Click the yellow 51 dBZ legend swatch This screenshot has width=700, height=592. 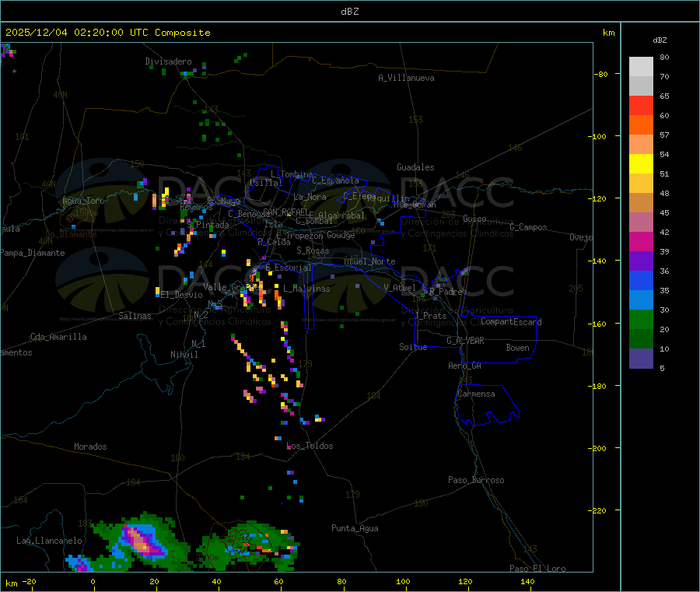tap(641, 164)
